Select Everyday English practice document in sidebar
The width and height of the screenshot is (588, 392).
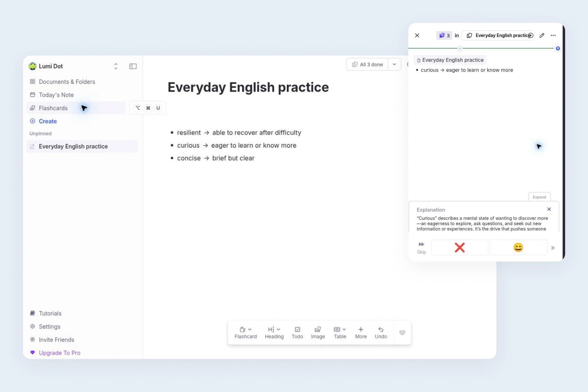82,146
